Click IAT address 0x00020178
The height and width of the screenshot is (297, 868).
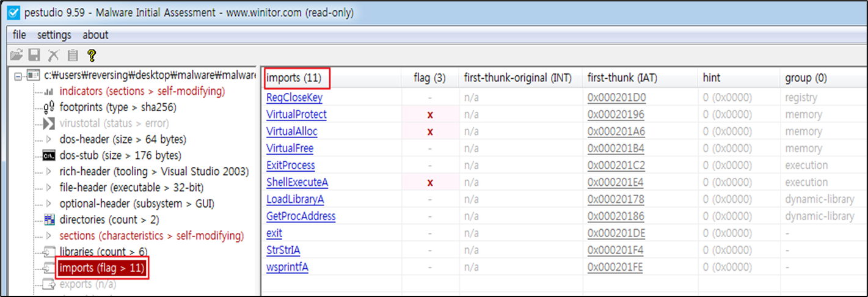(x=616, y=199)
